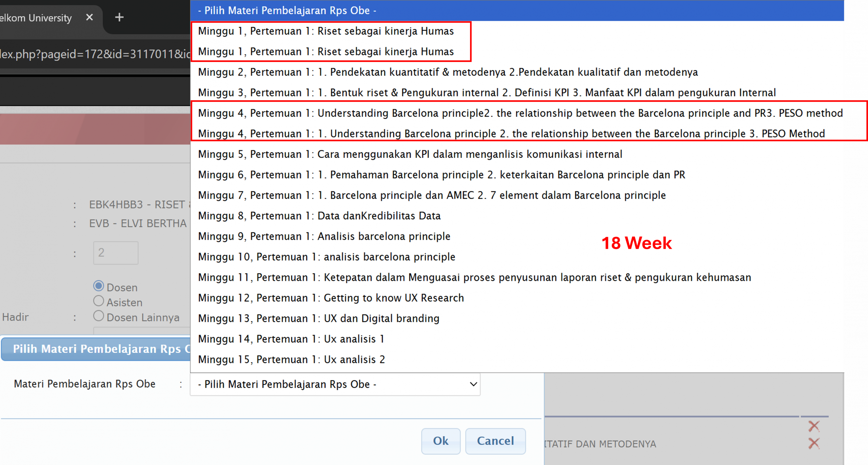Click the input field showing 2
Viewport: 868px width, 465px height.
pyautogui.click(x=116, y=253)
